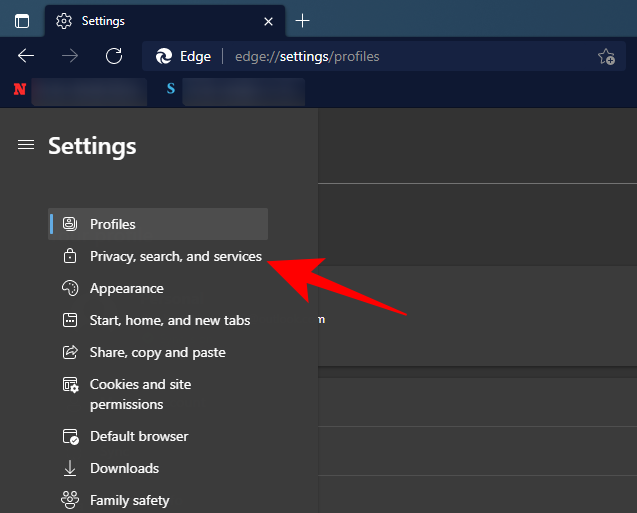Click the address bar URL field
Image resolution: width=637 pixels, height=513 pixels.
point(400,56)
